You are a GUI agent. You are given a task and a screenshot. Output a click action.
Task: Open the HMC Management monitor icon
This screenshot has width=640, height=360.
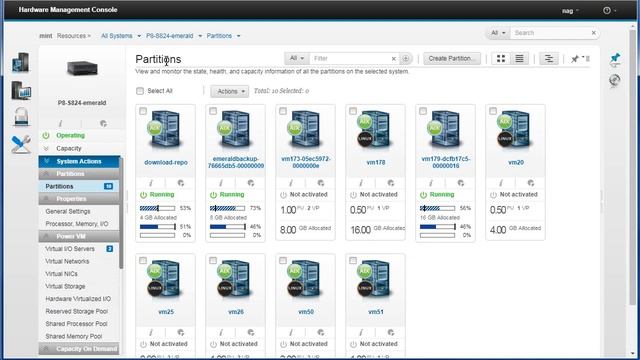pyautogui.click(x=21, y=90)
